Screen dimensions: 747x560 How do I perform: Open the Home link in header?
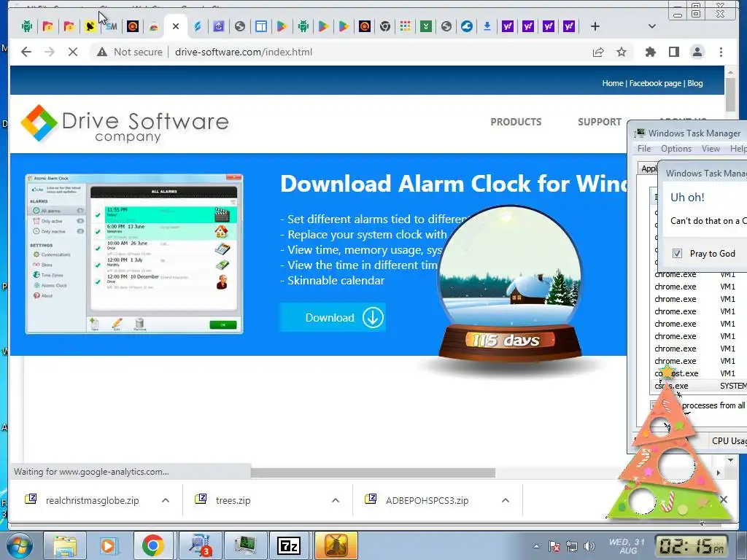pyautogui.click(x=612, y=83)
